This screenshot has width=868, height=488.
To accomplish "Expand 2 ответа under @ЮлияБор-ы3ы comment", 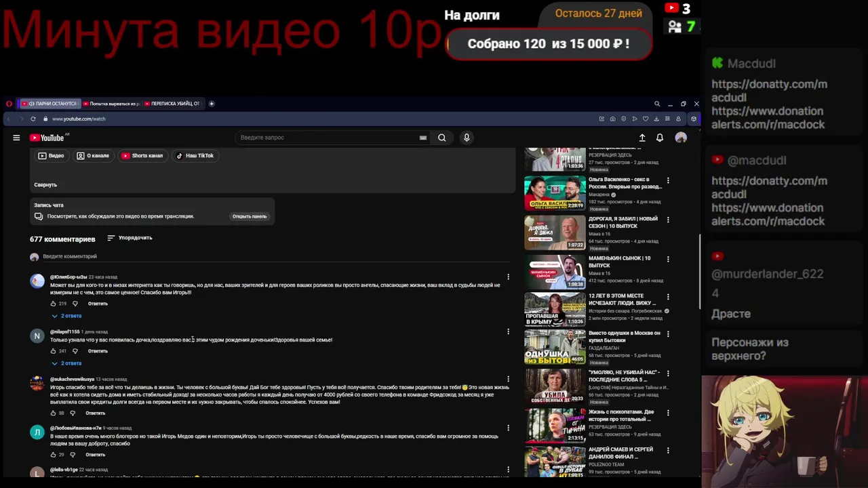I will tap(66, 316).
